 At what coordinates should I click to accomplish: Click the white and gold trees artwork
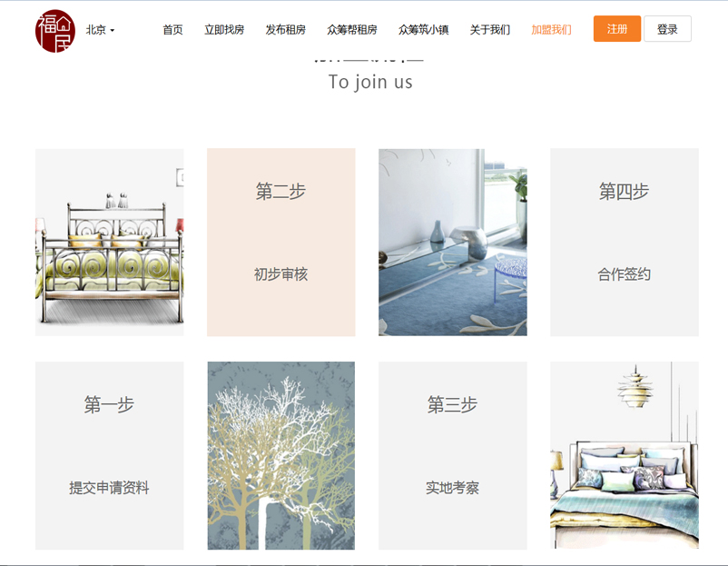(x=280, y=455)
